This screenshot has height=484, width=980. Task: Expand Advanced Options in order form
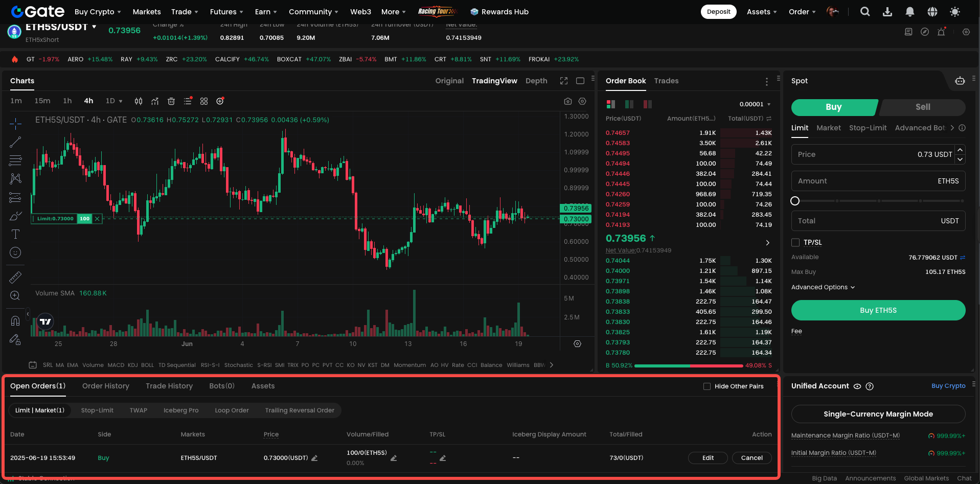(x=823, y=287)
